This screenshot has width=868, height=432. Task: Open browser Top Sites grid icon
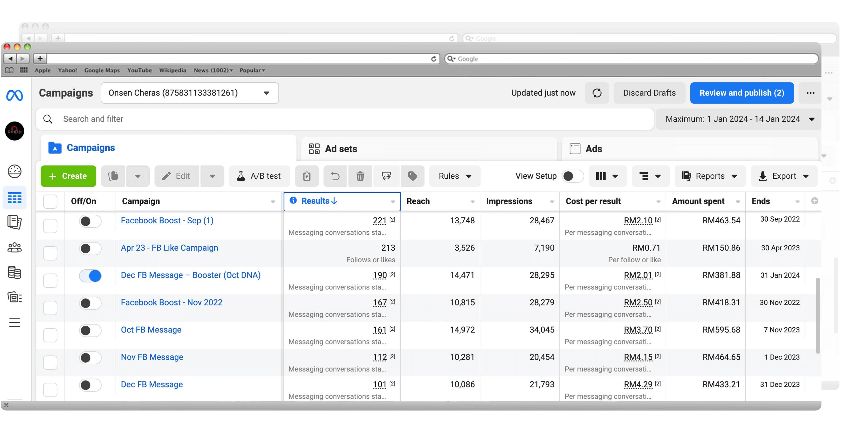click(x=24, y=70)
